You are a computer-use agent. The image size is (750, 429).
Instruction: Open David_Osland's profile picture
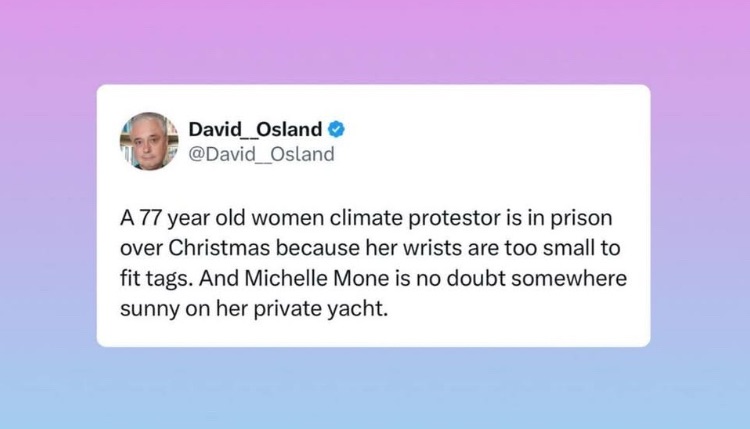pyautogui.click(x=149, y=141)
